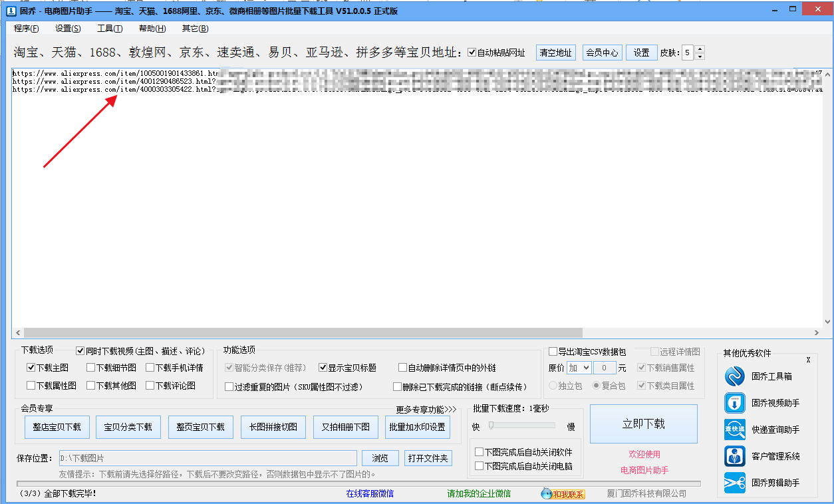Click the app icon in title bar
834x504 pixels.
(x=11, y=11)
